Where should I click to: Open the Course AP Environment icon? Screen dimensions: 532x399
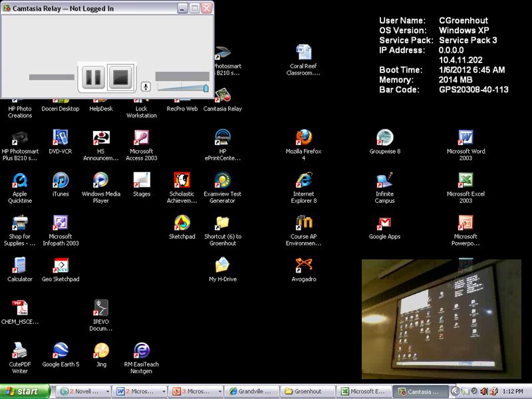coord(303,231)
